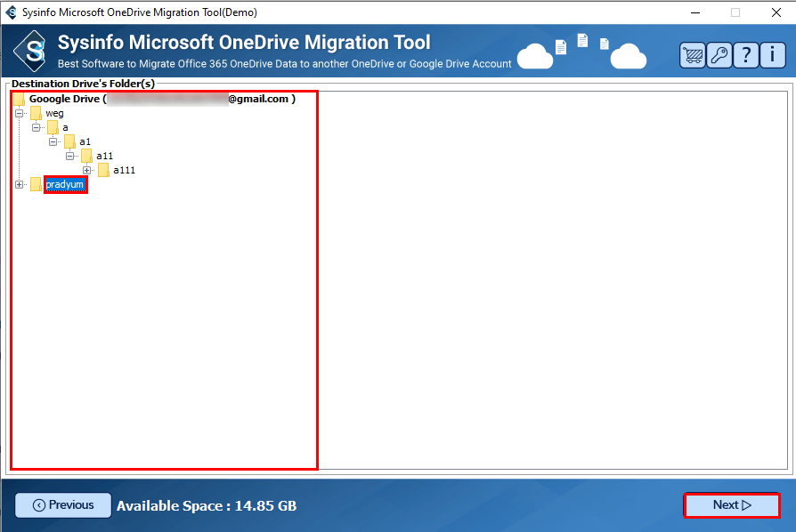Screen dimensions: 796x532
Task: Expand the a111 folder node
Action: [86, 171]
